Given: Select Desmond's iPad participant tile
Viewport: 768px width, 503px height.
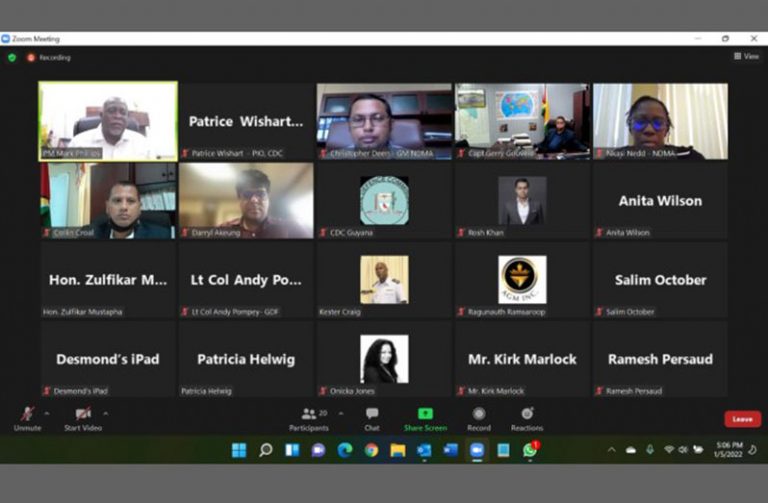Looking at the screenshot, I should tap(108, 359).
